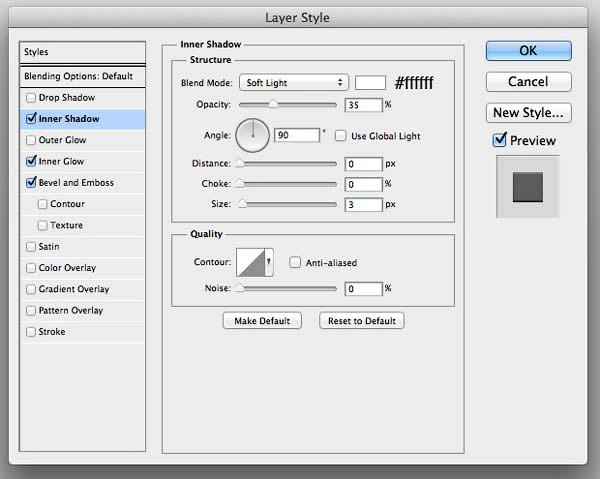Enable the Satin checkbox
Image resolution: width=600 pixels, height=479 pixels.
(31, 246)
